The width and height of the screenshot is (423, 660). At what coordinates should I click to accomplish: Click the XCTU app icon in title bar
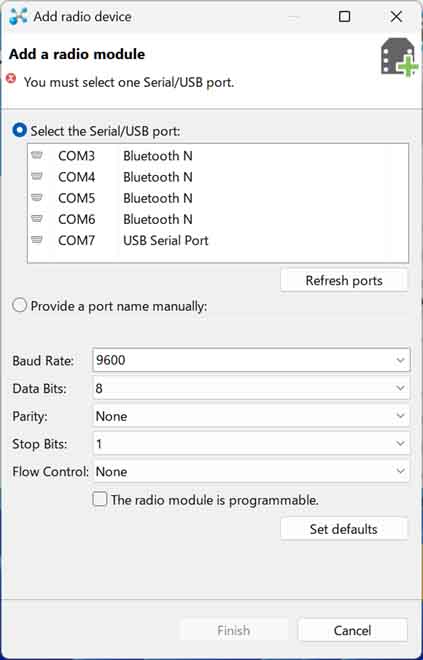pyautogui.click(x=18, y=17)
